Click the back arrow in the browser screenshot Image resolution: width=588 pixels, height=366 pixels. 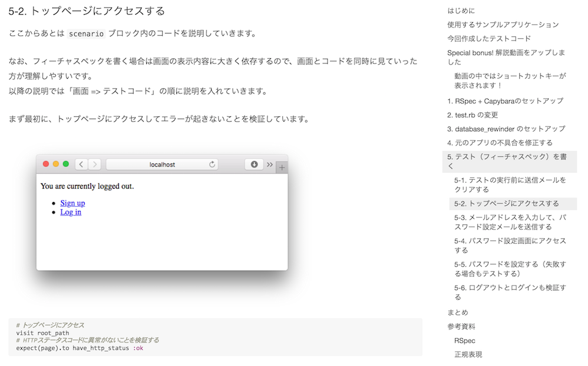point(82,164)
